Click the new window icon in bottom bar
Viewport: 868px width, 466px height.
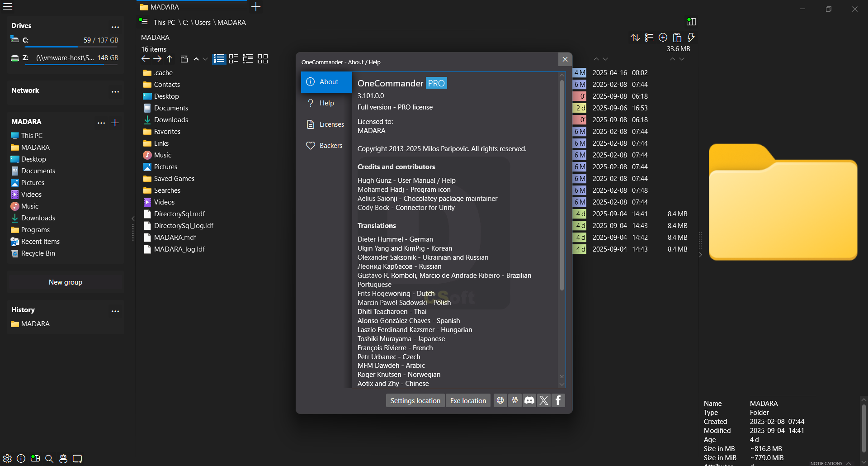[x=77, y=459]
